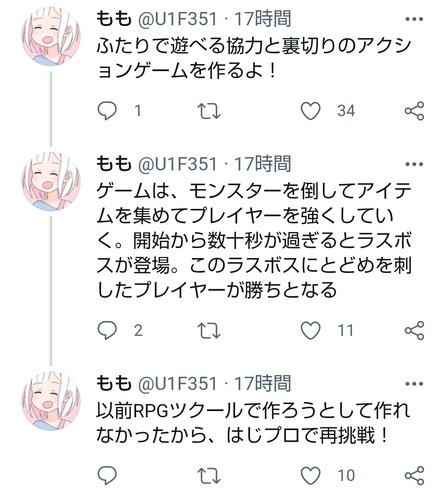447x500 pixels.
Task: Retweet the first tweet in thread
Action: pos(209,111)
